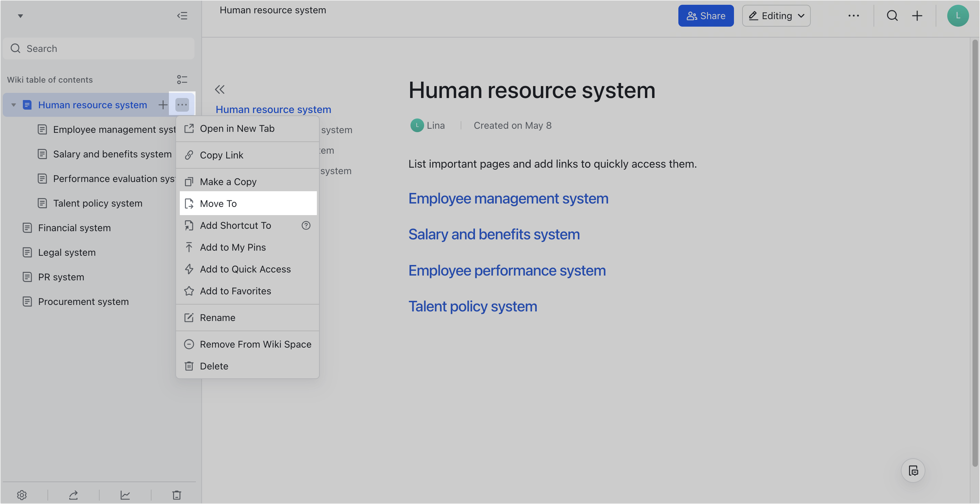Click the more options button for Human resource system

coord(182,105)
